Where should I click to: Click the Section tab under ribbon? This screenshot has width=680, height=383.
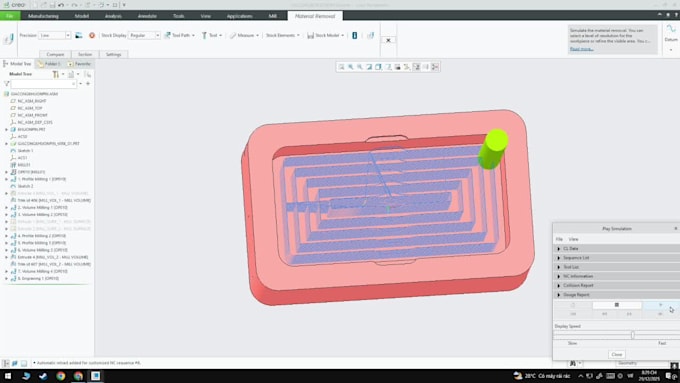coord(85,55)
